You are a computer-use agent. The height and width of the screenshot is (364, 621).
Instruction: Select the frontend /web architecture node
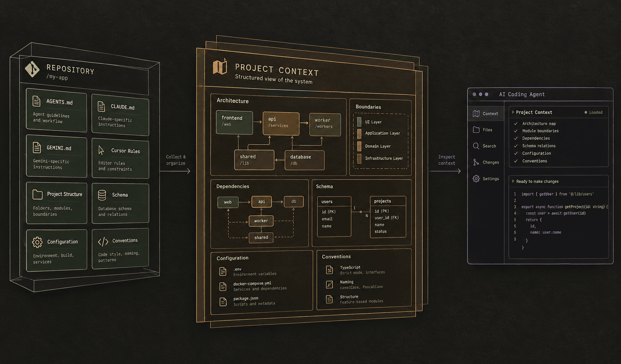(234, 122)
